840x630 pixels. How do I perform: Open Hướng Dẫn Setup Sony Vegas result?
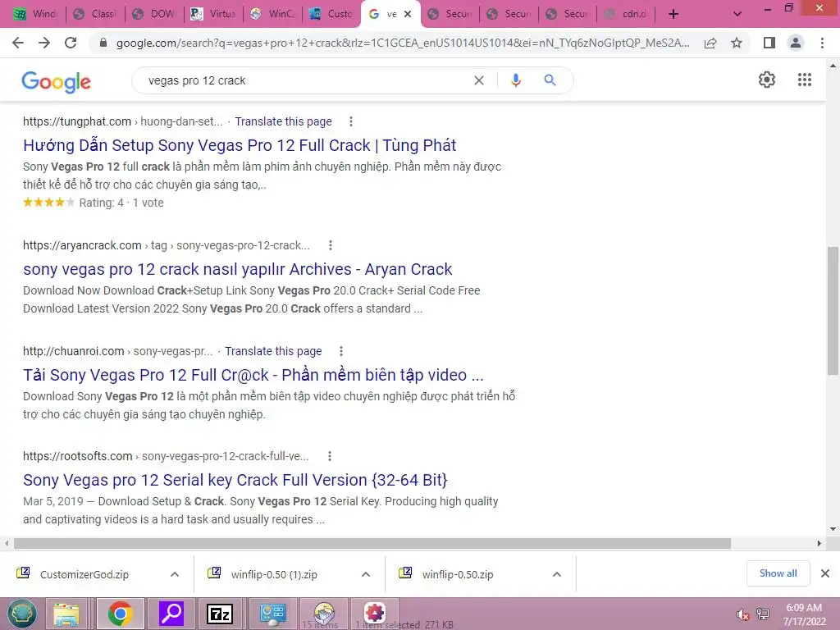point(240,145)
